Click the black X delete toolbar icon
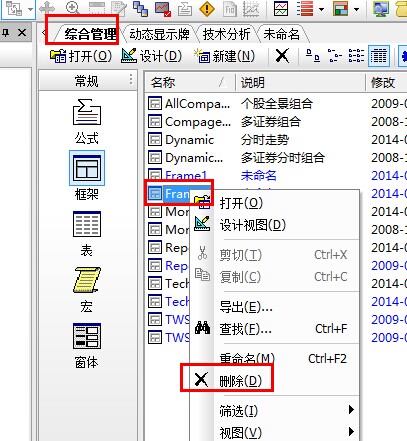407x441 pixels. click(x=282, y=56)
